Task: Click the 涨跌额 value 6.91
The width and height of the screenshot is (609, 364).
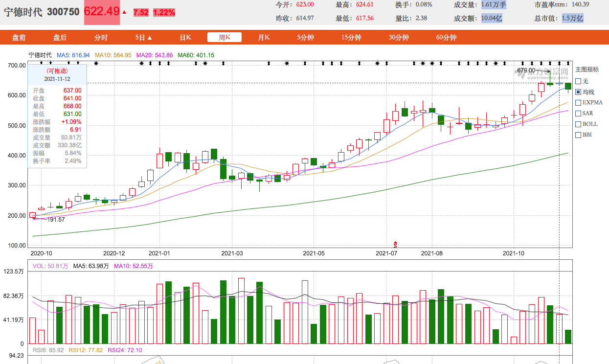Action: click(76, 130)
